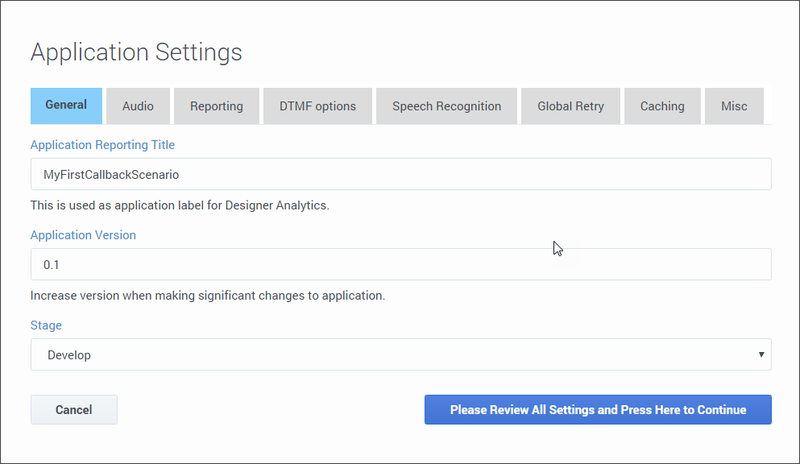The height and width of the screenshot is (464, 800).
Task: Click the Stage field label
Action: coord(46,325)
